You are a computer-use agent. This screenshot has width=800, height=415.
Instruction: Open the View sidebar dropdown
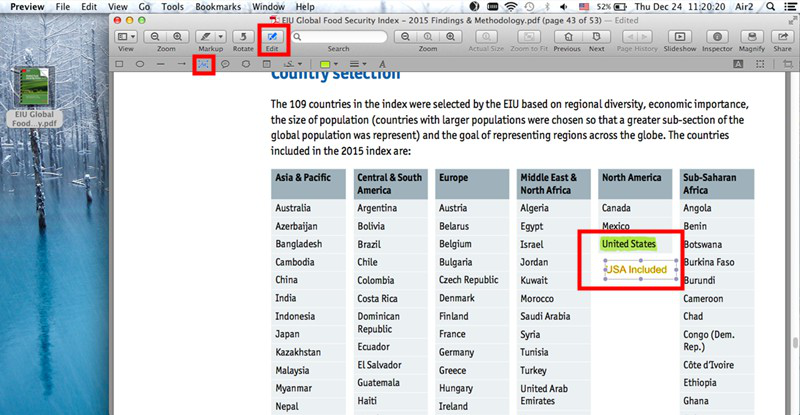[x=126, y=36]
